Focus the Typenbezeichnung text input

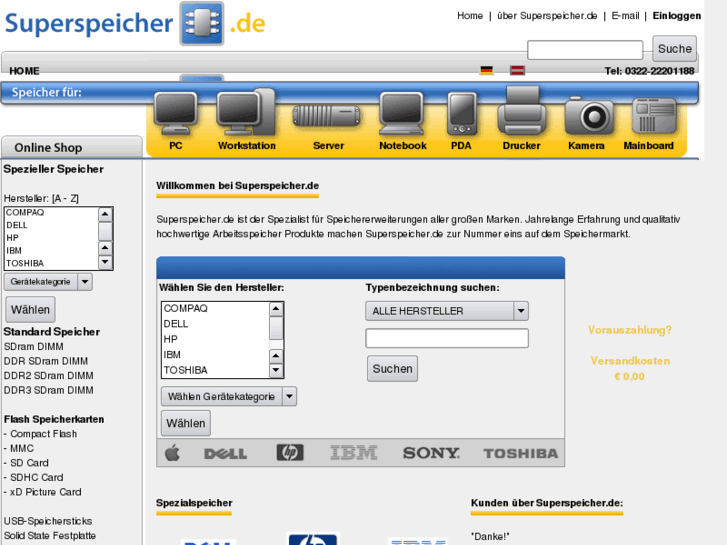click(447, 338)
